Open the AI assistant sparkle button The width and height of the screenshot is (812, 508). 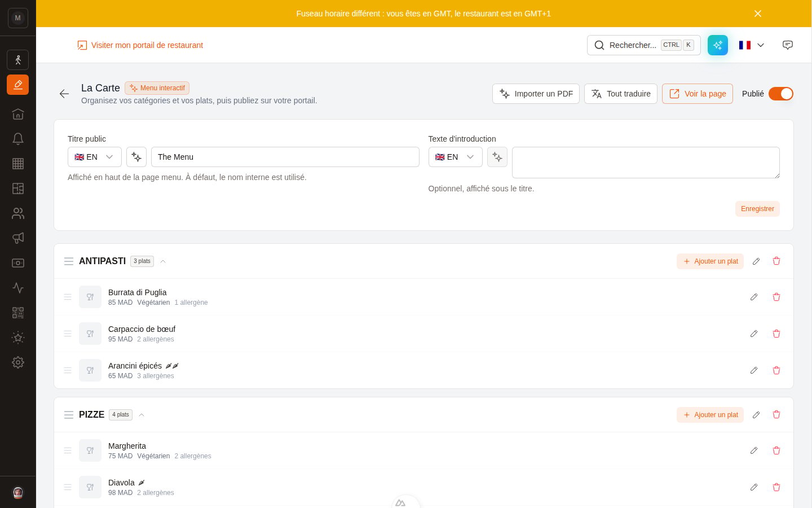coord(718,45)
